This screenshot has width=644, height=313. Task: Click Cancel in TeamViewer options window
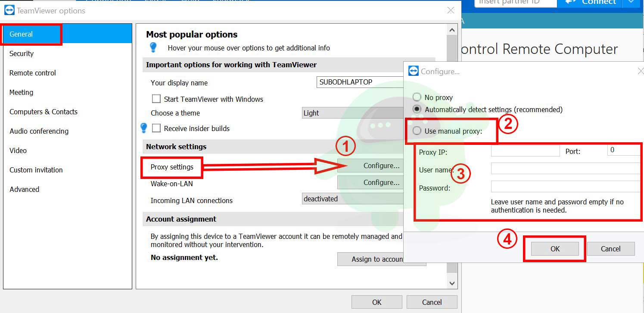432,302
